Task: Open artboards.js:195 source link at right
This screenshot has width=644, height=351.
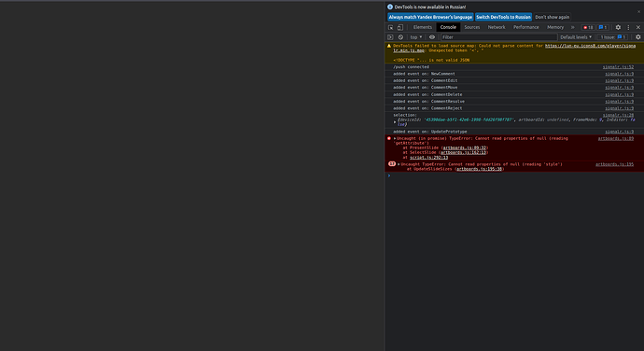Action: click(x=614, y=164)
